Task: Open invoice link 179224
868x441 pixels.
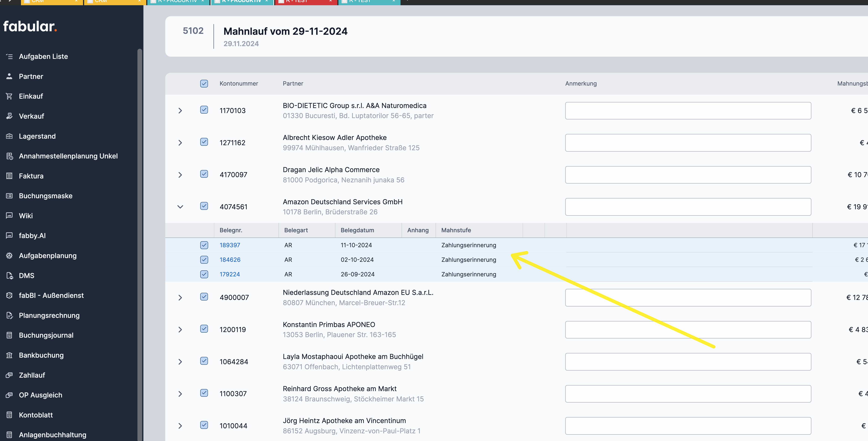Action: pos(230,274)
